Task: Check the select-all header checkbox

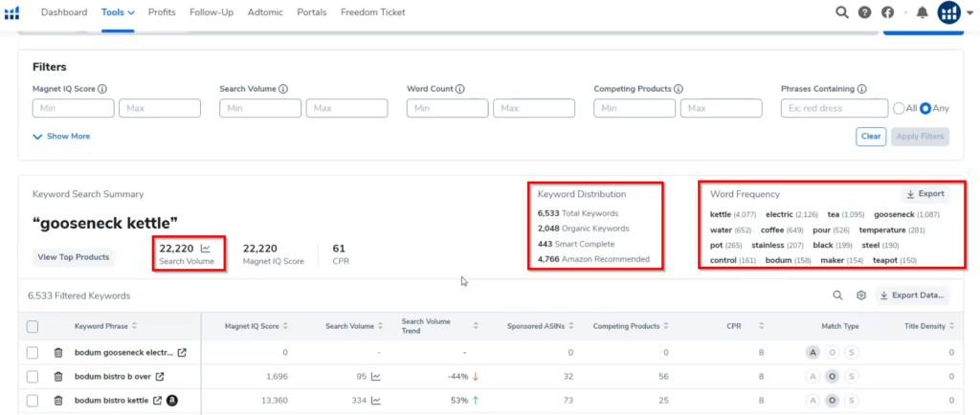Action: (33, 326)
